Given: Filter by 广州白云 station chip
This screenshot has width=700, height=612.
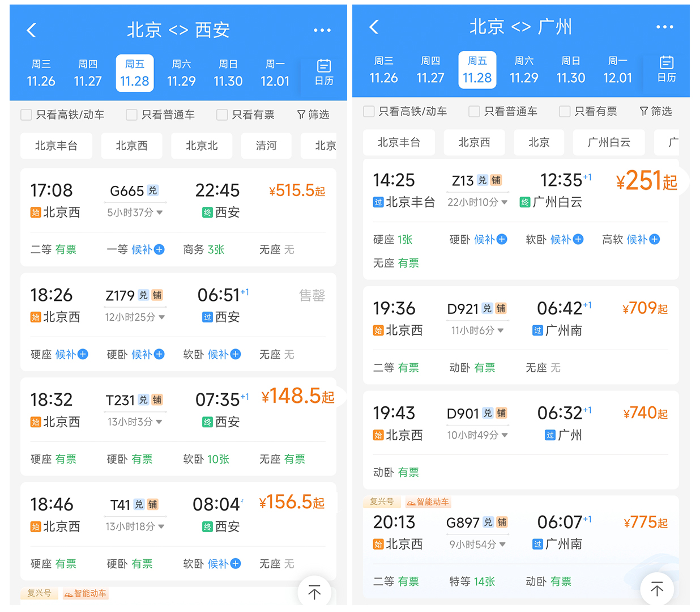Looking at the screenshot, I should click(x=609, y=142).
